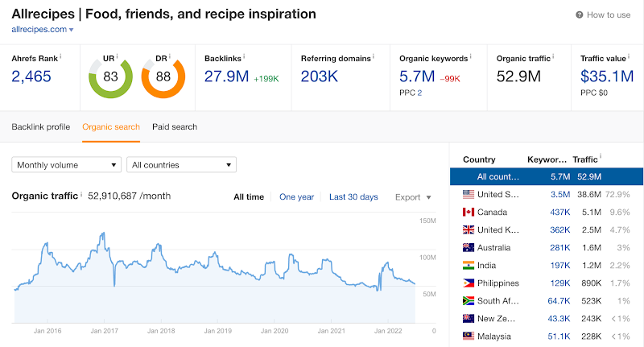The image size is (644, 347).
Task: Click the Jan 2019 axis label
Action: [x=217, y=331]
